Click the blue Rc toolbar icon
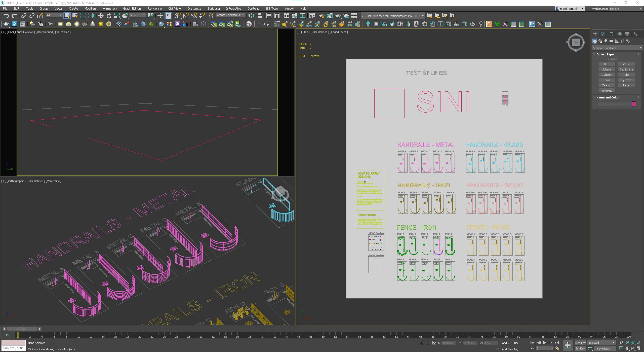644x352 pixels. click(x=532, y=24)
